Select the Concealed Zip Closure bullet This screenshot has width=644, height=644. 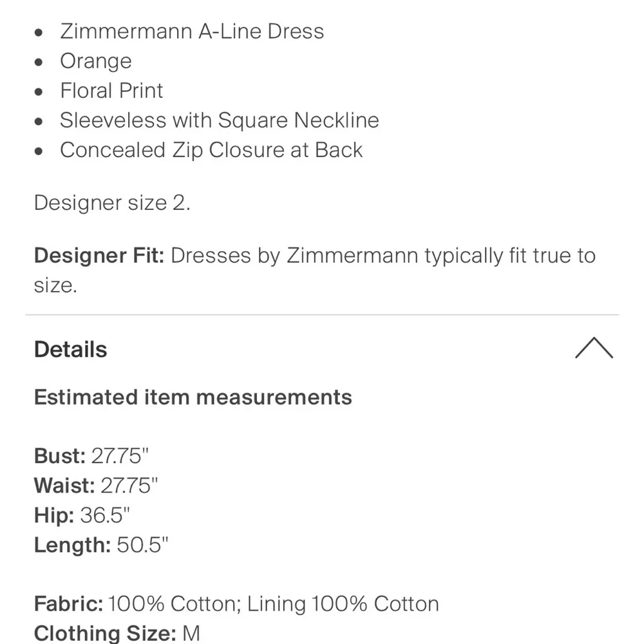pos(211,150)
